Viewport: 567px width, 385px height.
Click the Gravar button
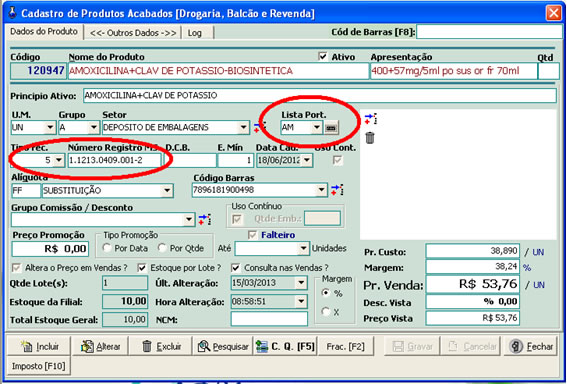point(412,346)
